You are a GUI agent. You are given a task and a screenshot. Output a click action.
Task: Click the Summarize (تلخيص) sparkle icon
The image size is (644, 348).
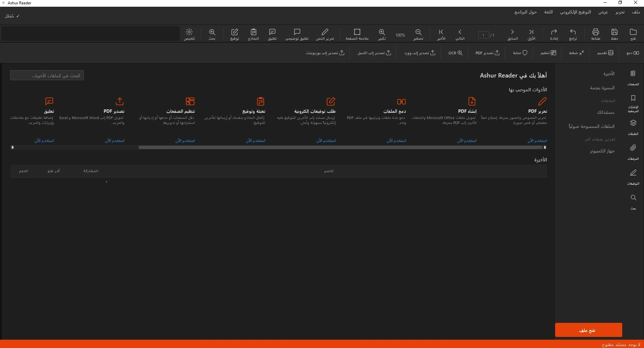[189, 32]
